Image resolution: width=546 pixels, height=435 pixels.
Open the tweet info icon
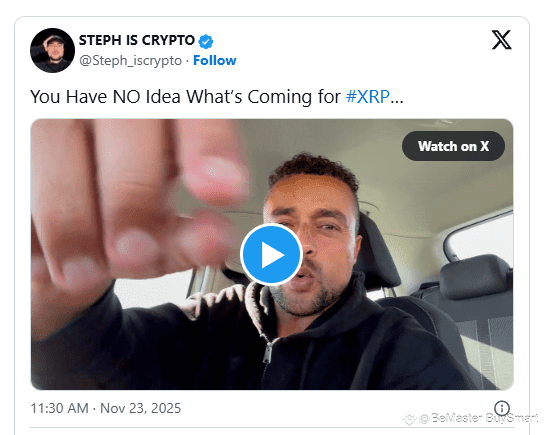(x=502, y=407)
